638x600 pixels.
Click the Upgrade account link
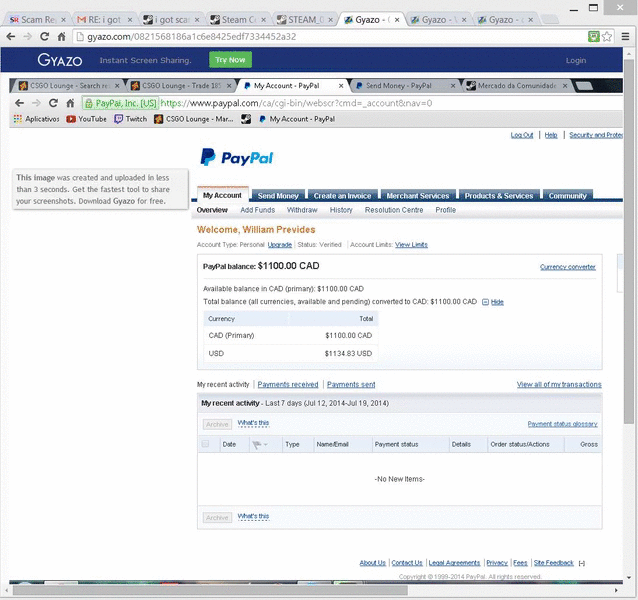pos(280,244)
